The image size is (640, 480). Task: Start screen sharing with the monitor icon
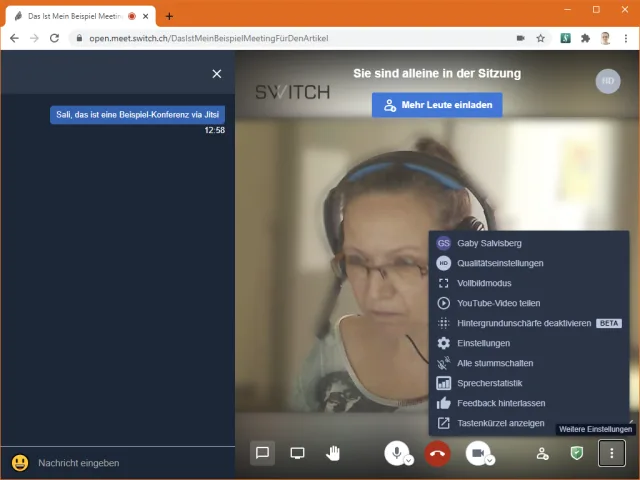pyautogui.click(x=297, y=453)
